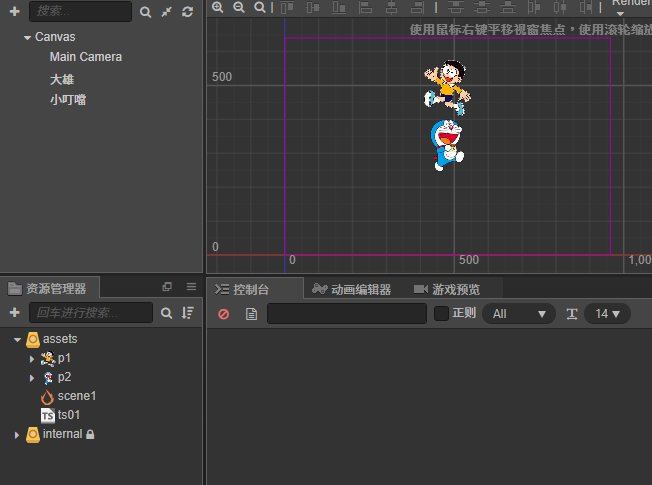
Task: Click the add node plus icon in hierarchy
Action: point(15,11)
